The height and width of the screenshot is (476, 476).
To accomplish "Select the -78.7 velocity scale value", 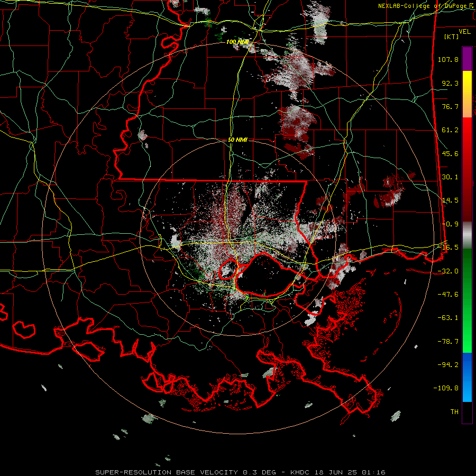I will [448, 342].
